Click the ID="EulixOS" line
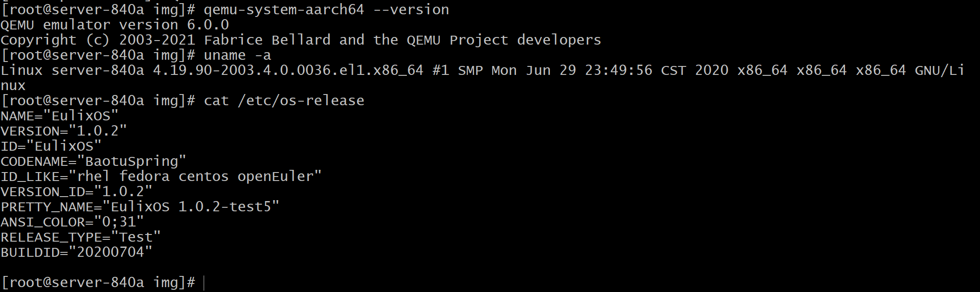The width and height of the screenshot is (980, 292). [x=51, y=146]
